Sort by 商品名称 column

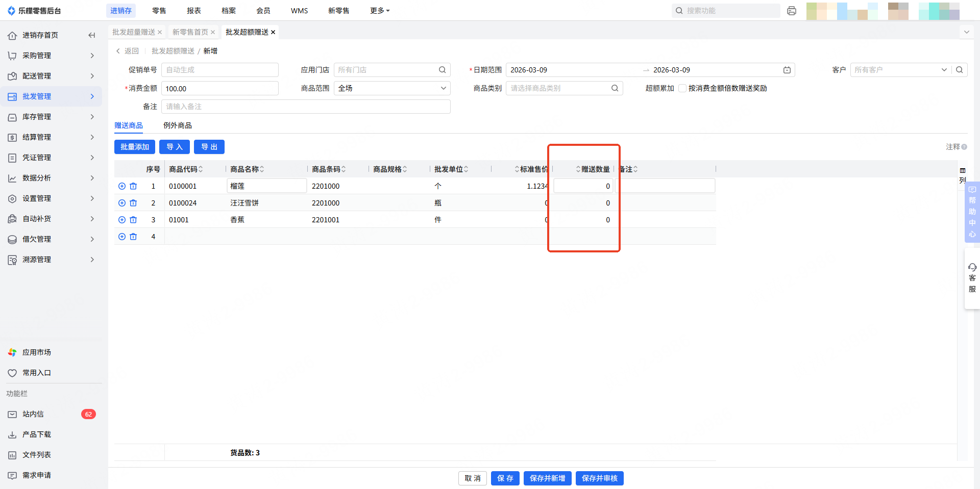coord(262,169)
